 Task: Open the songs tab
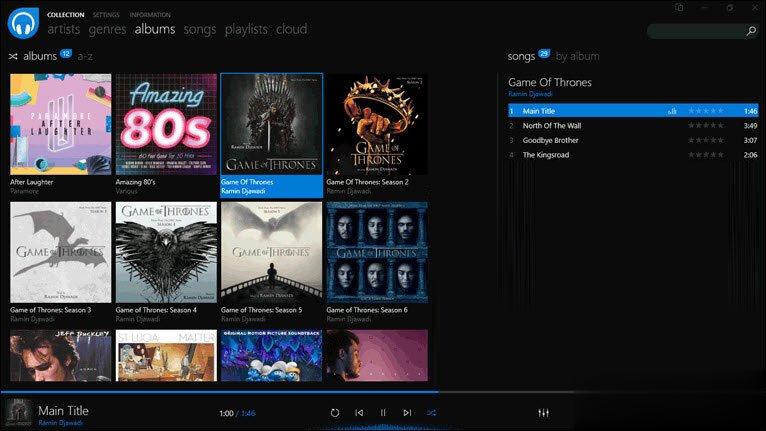[200, 29]
